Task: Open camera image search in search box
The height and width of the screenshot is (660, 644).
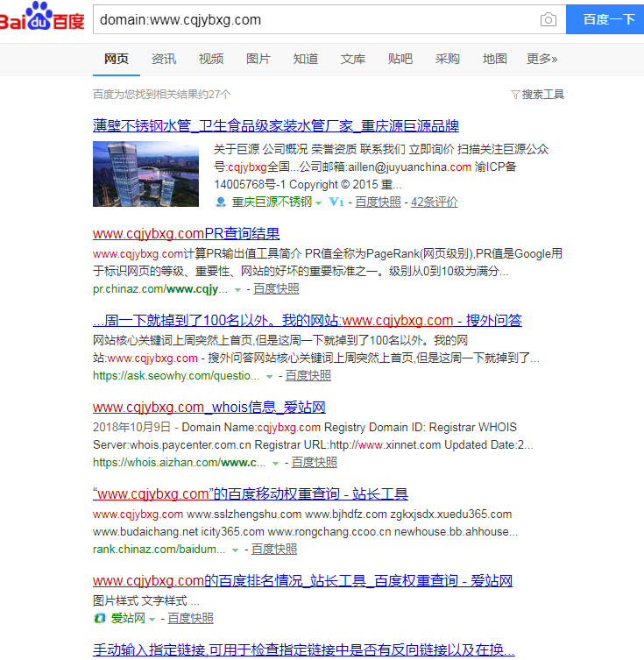Action: (548, 19)
